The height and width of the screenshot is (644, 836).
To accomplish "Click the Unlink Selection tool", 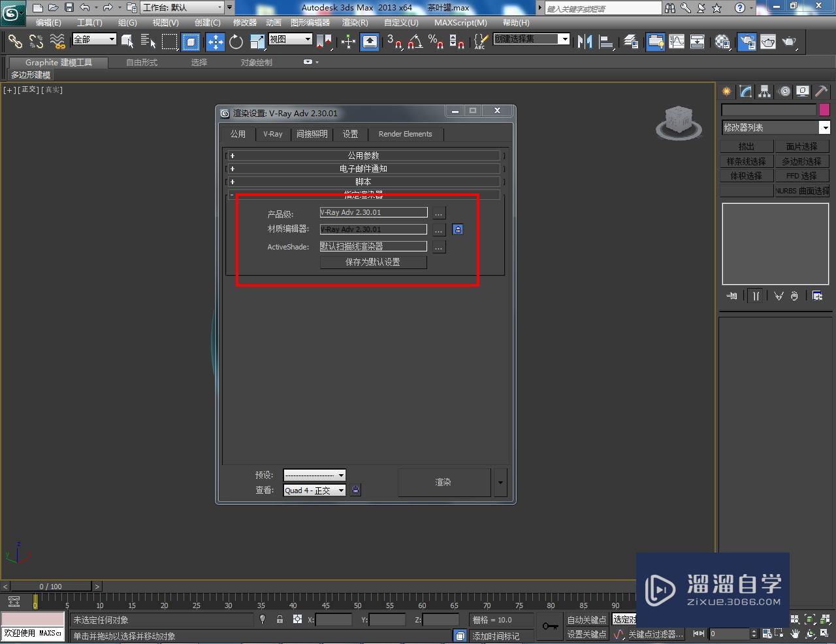I will 36,42.
